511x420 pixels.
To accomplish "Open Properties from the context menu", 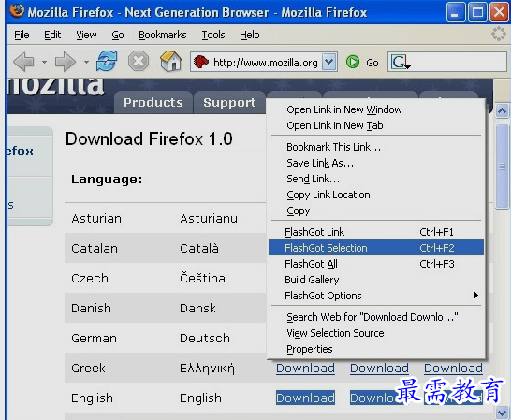I will point(375,349).
